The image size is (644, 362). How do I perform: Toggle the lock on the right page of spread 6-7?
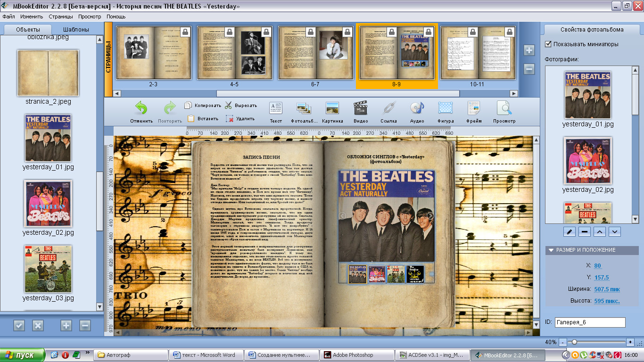tap(347, 32)
